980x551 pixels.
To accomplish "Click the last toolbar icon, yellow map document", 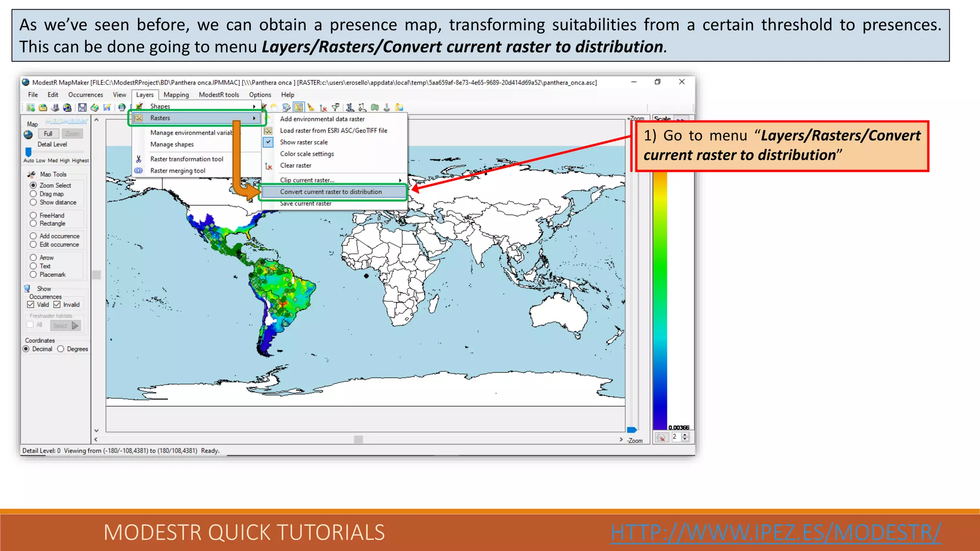I will click(399, 107).
